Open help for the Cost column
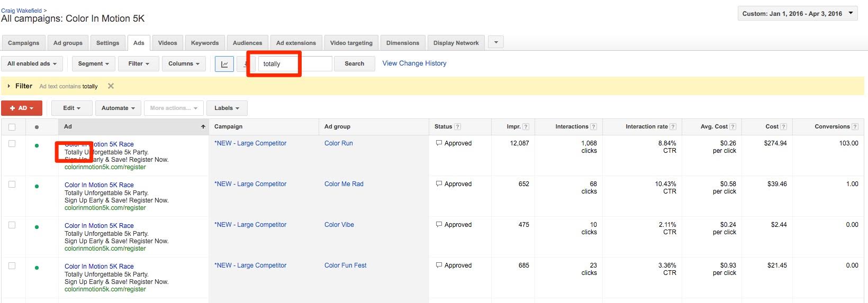 pos(783,127)
